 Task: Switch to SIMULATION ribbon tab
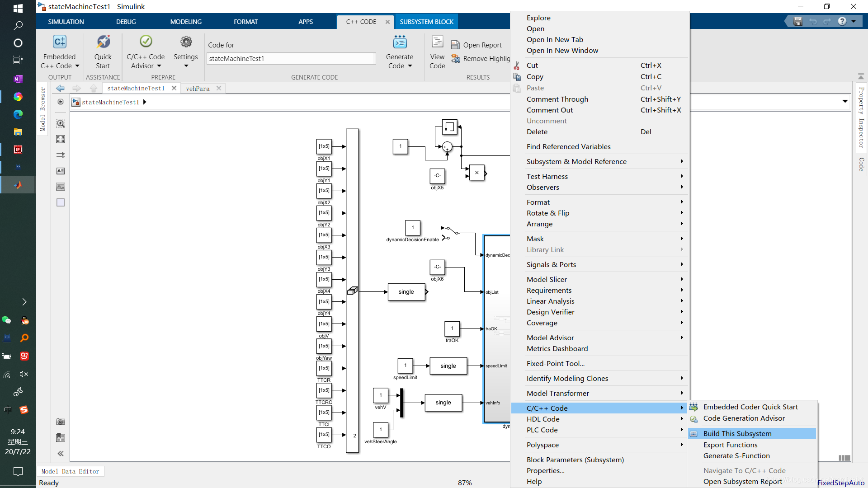point(66,22)
